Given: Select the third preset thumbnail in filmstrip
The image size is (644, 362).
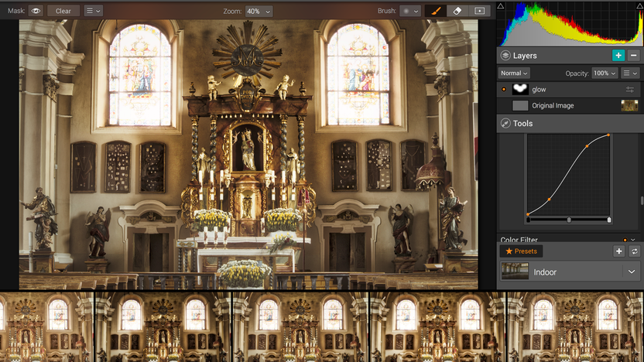Looking at the screenshot, I should [300, 327].
